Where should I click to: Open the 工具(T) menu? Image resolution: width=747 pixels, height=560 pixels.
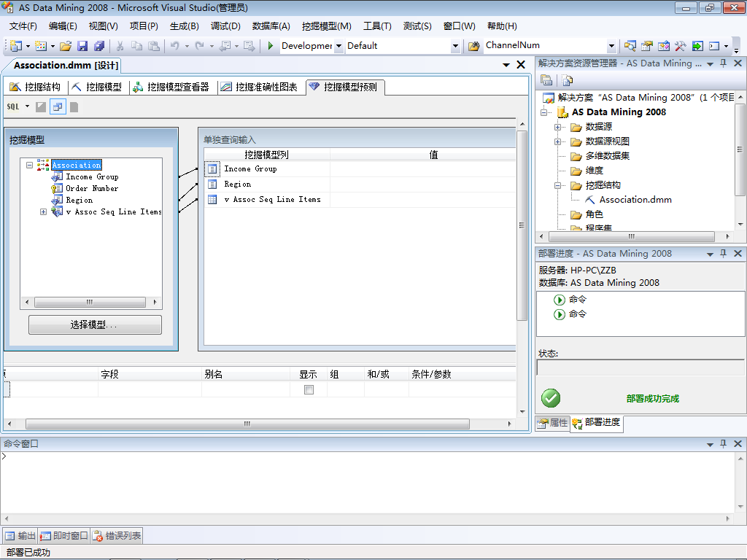[x=377, y=26]
